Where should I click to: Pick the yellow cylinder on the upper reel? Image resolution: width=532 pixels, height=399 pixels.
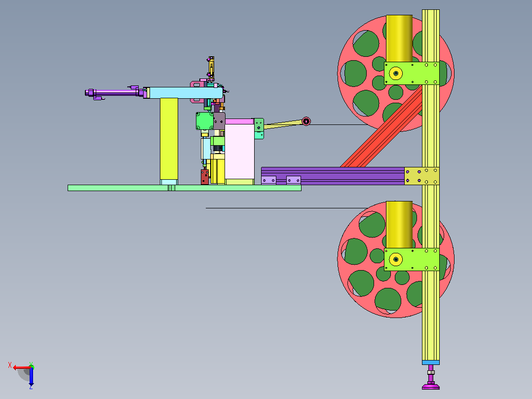399,39
